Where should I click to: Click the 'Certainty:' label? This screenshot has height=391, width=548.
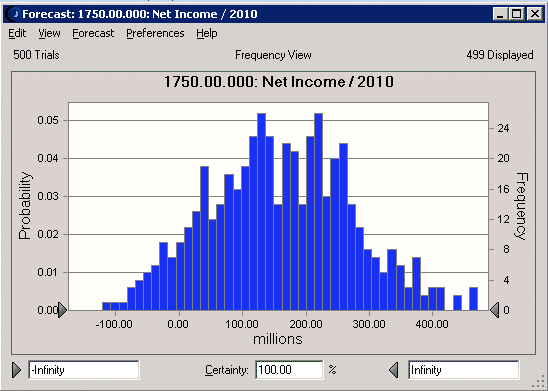point(226,370)
